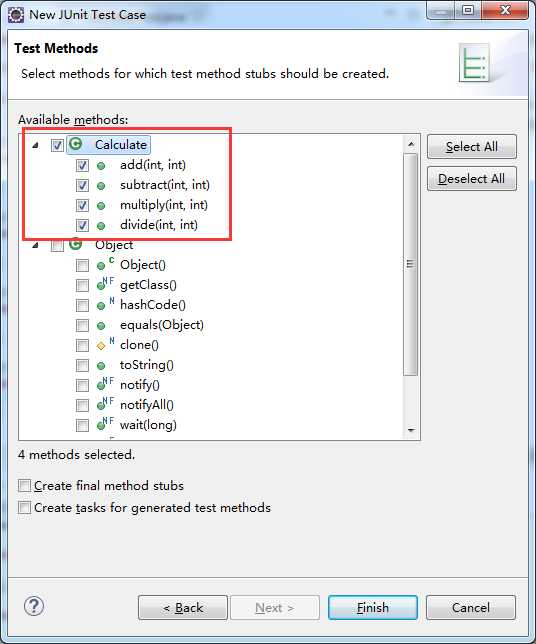This screenshot has height=644, width=536.
Task: Uncheck the add(int, int) checkbox
Action: [x=82, y=165]
